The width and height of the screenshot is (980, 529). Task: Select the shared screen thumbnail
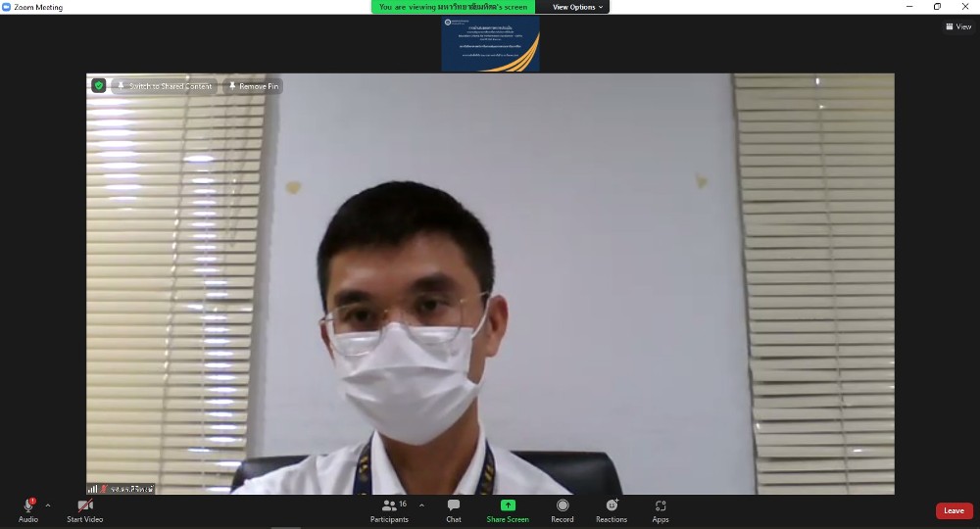[x=490, y=44]
